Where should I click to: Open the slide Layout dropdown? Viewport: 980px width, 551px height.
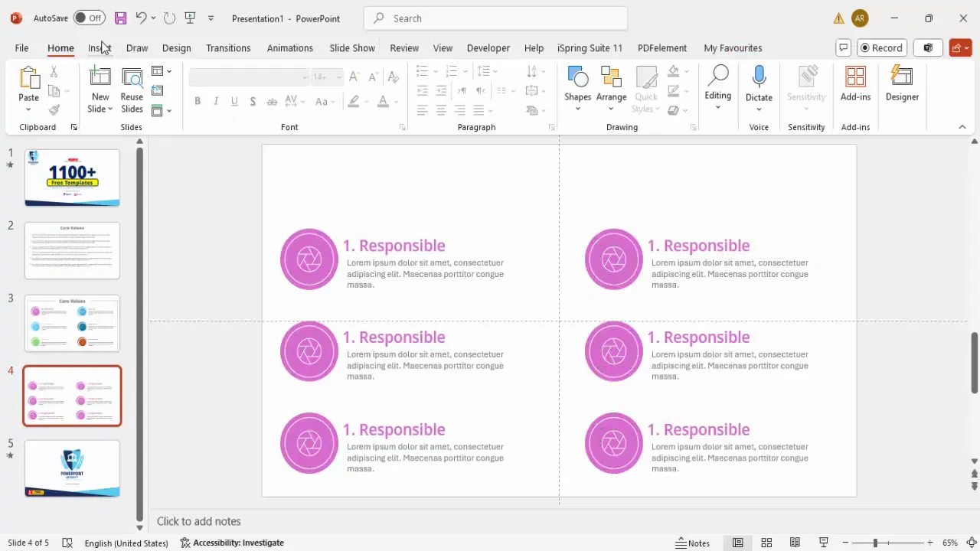tap(161, 71)
